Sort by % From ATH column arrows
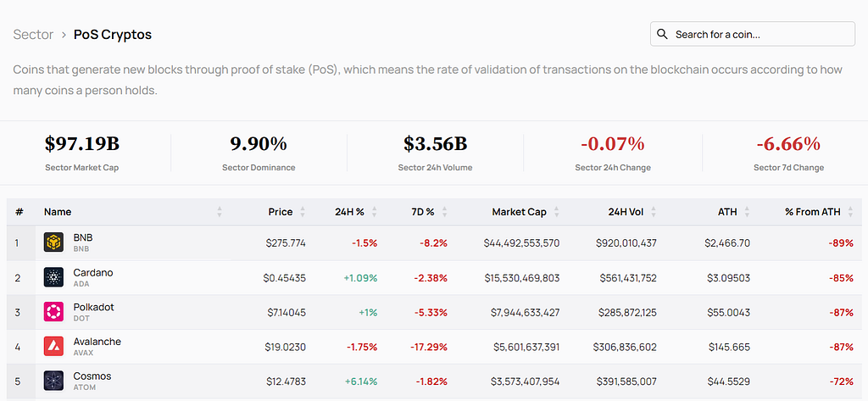 [850, 212]
